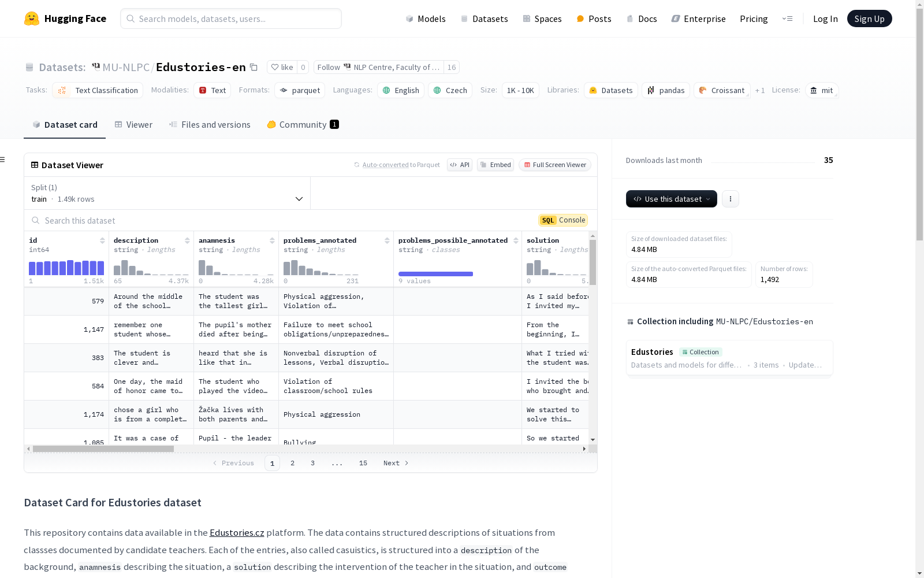
Task: Click the Text modality tag
Action: click(213, 90)
